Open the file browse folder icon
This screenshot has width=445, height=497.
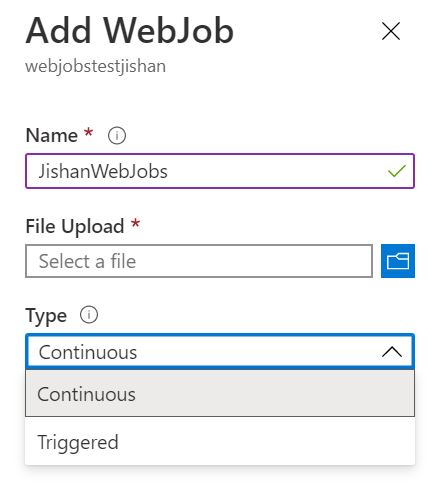[x=398, y=261]
